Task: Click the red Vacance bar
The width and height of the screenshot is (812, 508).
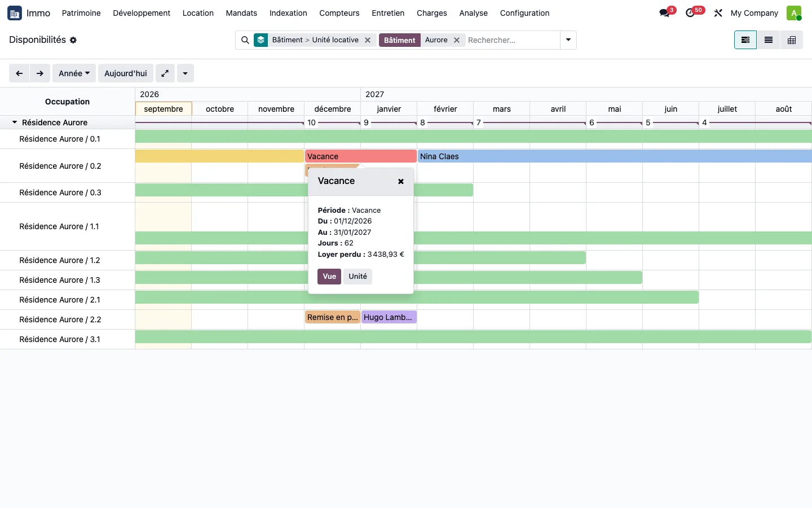Action: tap(361, 156)
